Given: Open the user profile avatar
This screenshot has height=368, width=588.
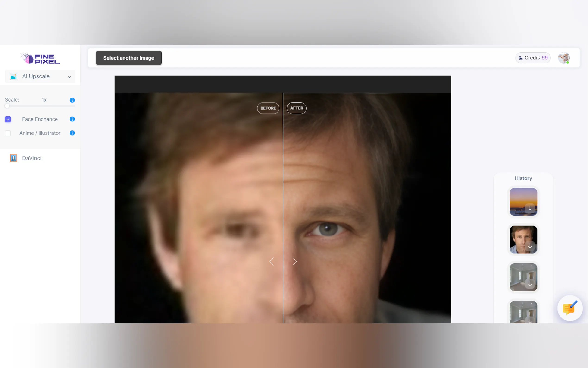Looking at the screenshot, I should click(563, 58).
